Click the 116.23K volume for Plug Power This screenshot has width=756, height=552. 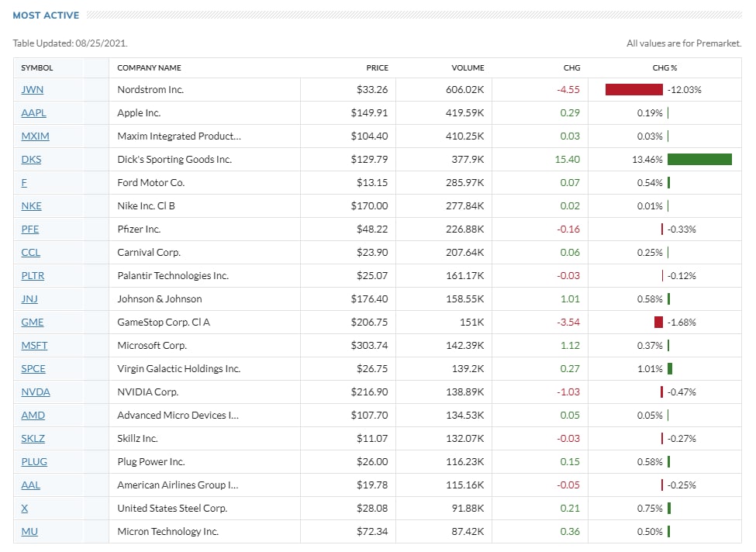pyautogui.click(x=464, y=462)
